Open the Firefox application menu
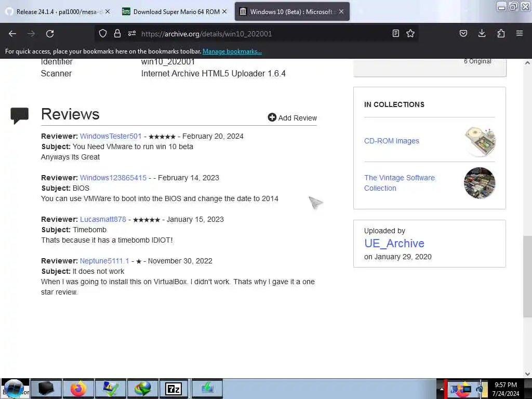This screenshot has height=399, width=532. click(520, 33)
